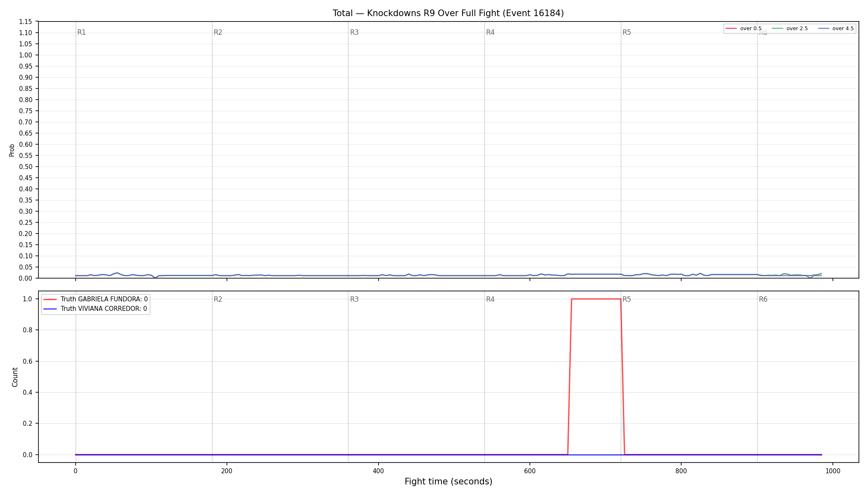Click the 1.00 tick on the Prob axis
Viewport: 868px width, 496px height.
(26, 55)
